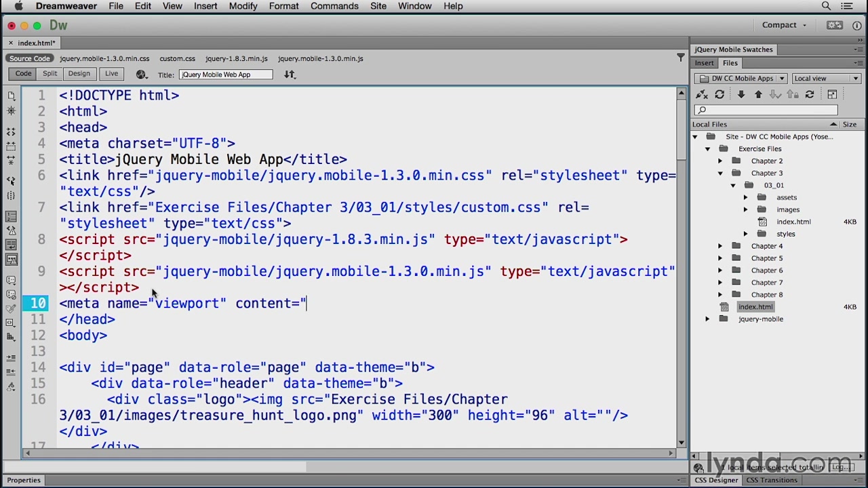Click the Connect to remote server icon
The height and width of the screenshot is (488, 868).
[702, 95]
